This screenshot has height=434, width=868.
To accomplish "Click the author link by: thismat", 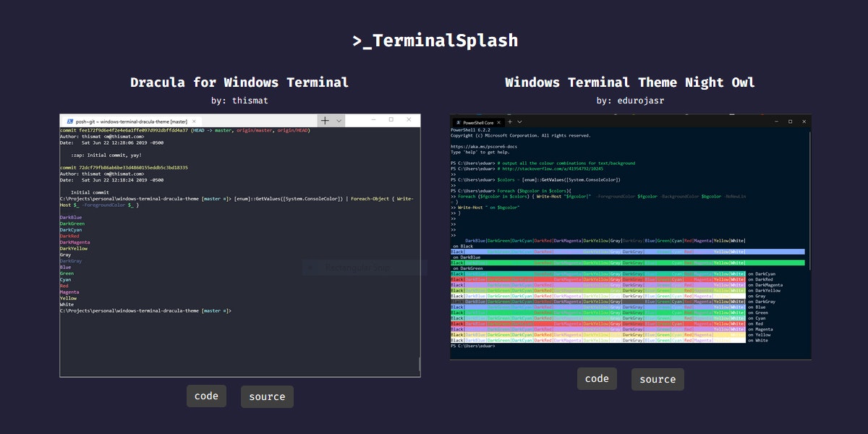I will click(x=239, y=101).
